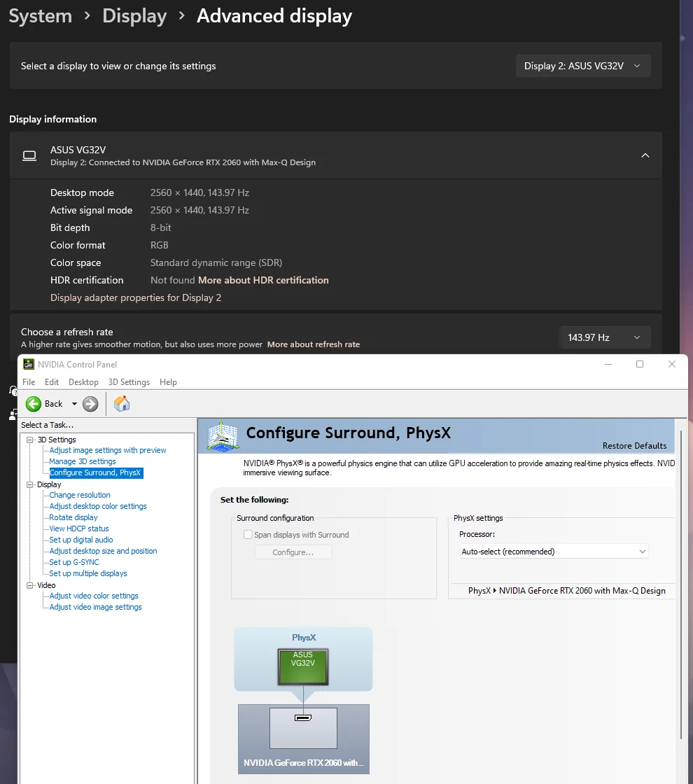This screenshot has width=693, height=784.
Task: Select Set up G-SYNC
Action: pyautogui.click(x=74, y=562)
